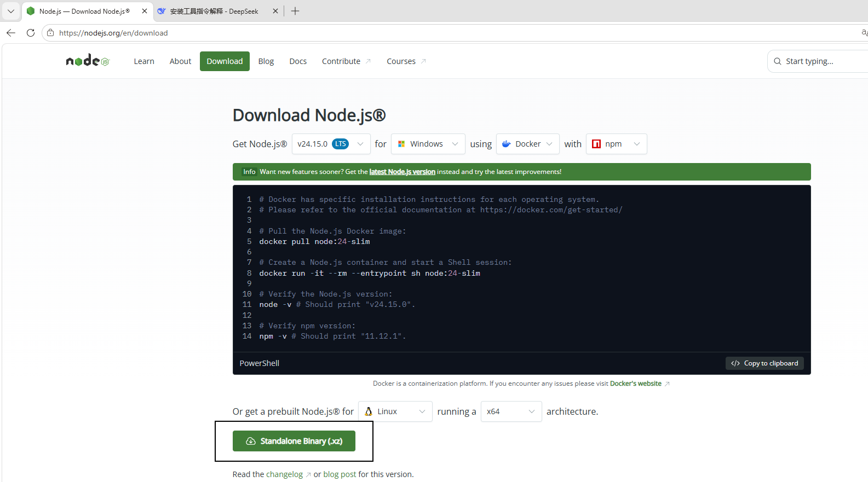
Task: Close the DeepSeek tab
Action: click(x=275, y=11)
